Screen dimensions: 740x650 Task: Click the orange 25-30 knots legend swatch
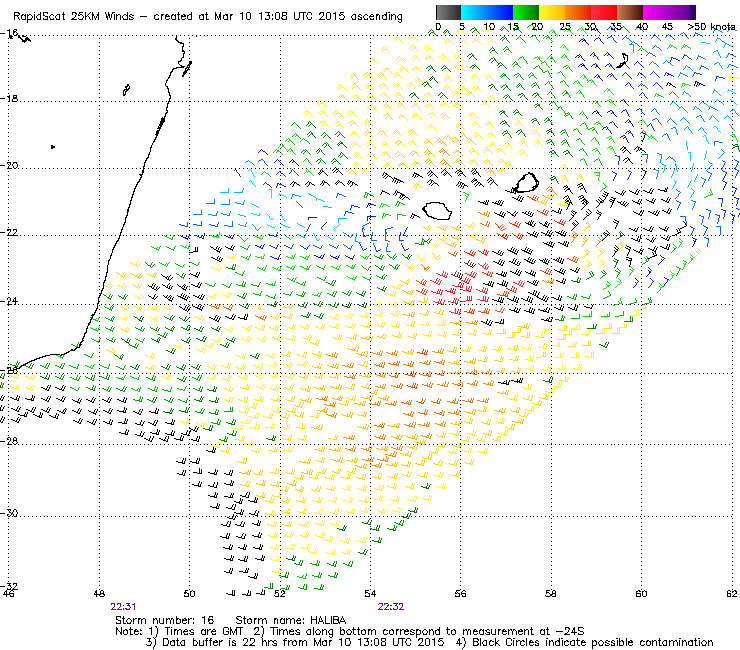[x=578, y=12]
